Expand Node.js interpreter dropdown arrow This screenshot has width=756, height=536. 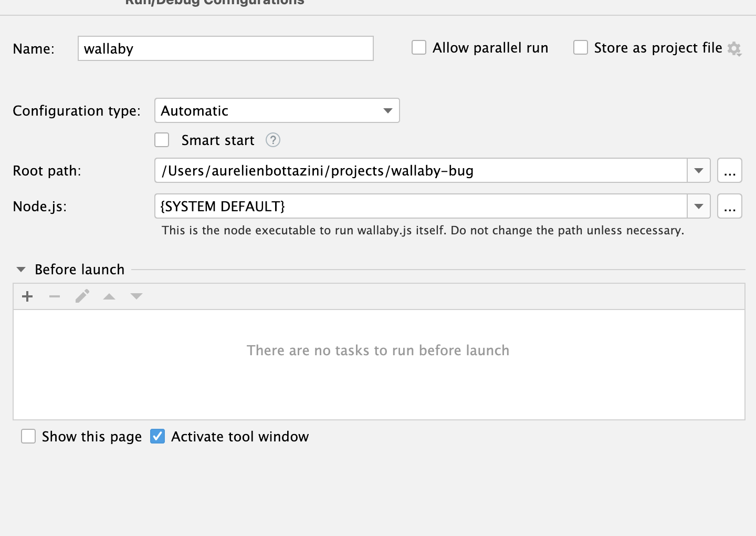pos(699,206)
